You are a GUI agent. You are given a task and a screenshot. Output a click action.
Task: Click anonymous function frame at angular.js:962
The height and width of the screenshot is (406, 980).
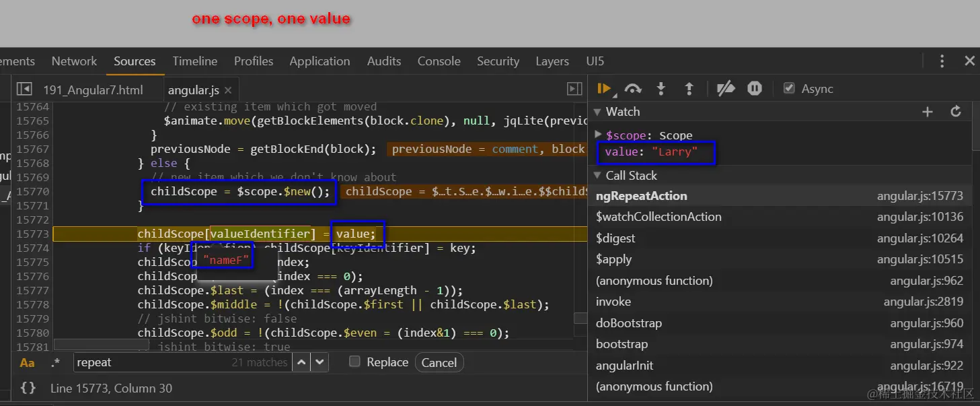coord(780,281)
